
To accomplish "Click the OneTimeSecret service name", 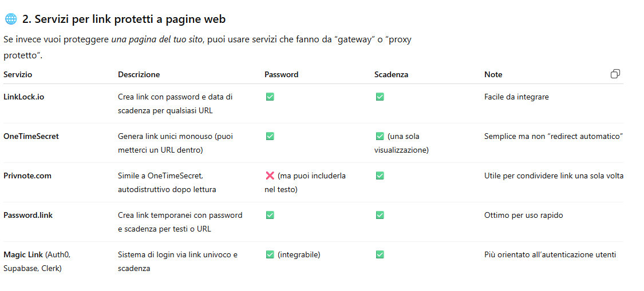I will (x=31, y=136).
